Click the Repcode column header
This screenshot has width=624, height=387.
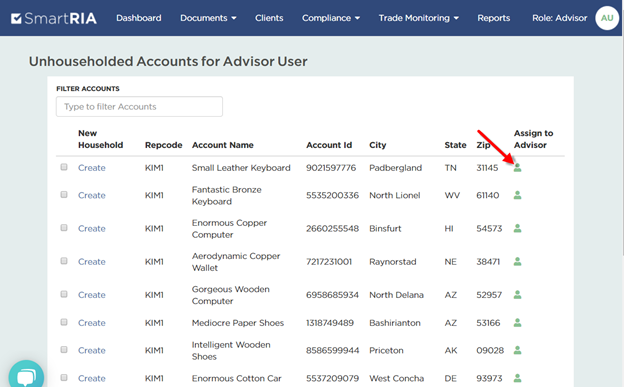164,145
